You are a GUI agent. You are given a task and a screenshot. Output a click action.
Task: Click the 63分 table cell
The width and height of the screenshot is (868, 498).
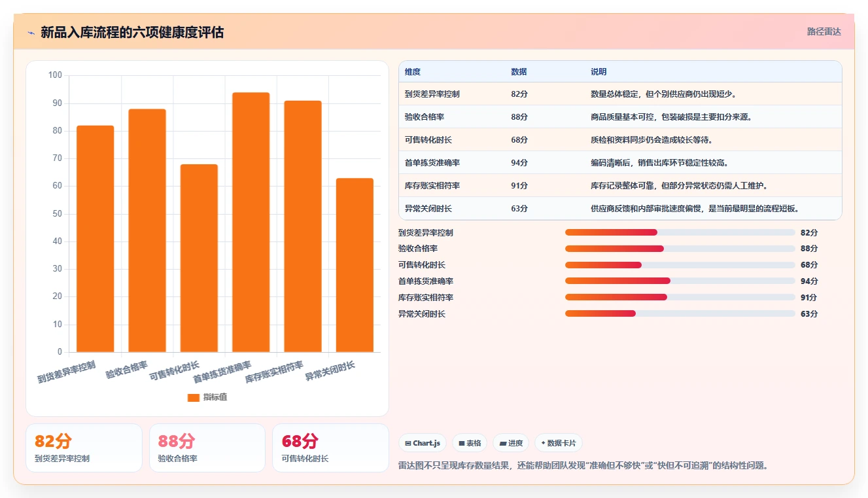(519, 209)
